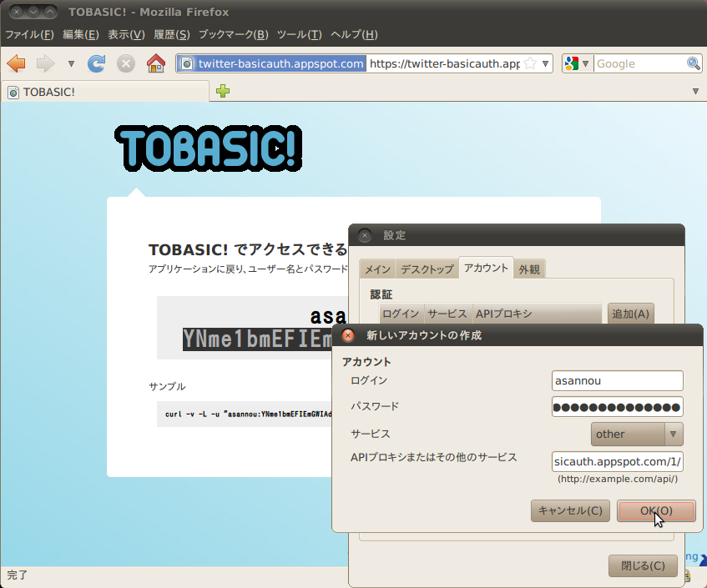Screen dimensions: 707x588
Task: Open the navigation history dropdown arrow
Action: click(71, 64)
